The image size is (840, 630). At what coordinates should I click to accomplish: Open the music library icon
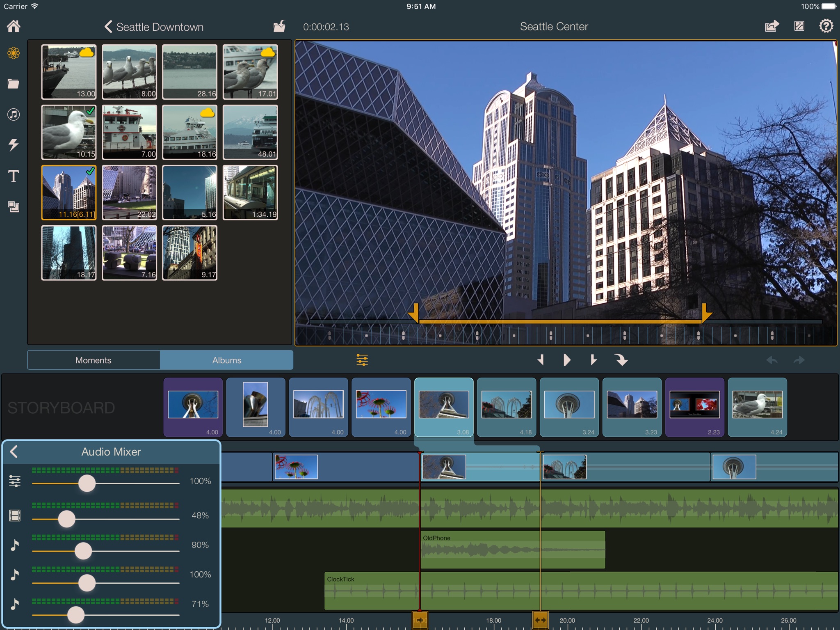click(14, 114)
